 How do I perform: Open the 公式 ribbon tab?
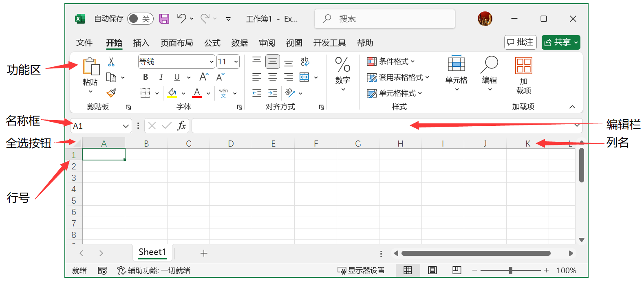click(212, 43)
